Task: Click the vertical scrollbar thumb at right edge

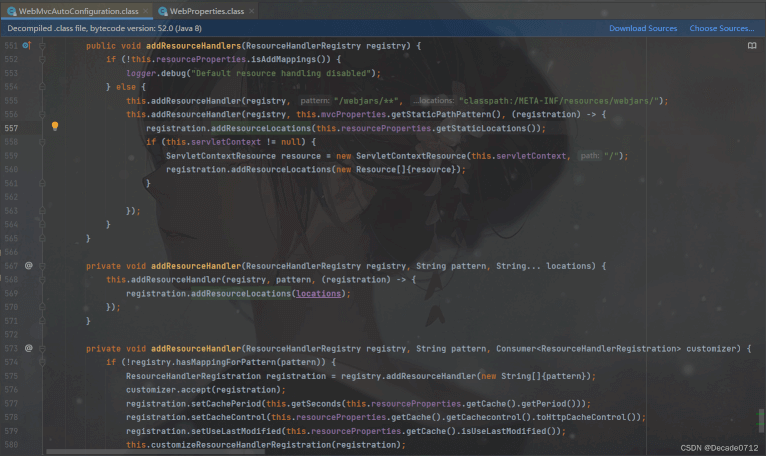Action: (761, 420)
